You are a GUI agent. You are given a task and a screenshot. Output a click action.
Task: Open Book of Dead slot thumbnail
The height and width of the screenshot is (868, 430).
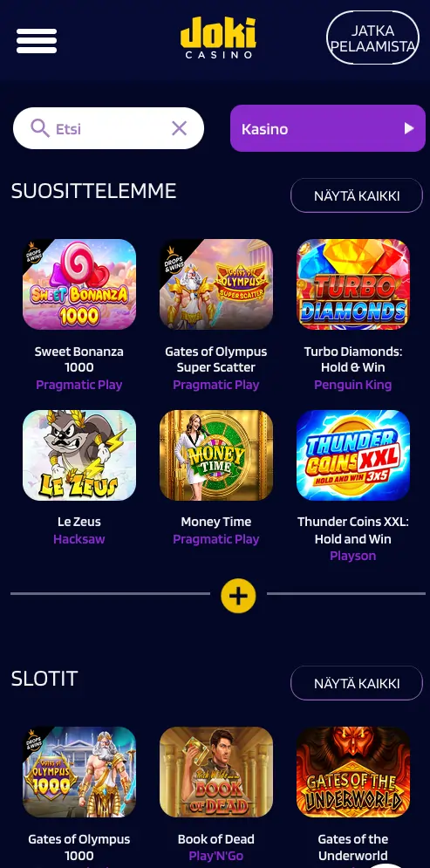215,772
